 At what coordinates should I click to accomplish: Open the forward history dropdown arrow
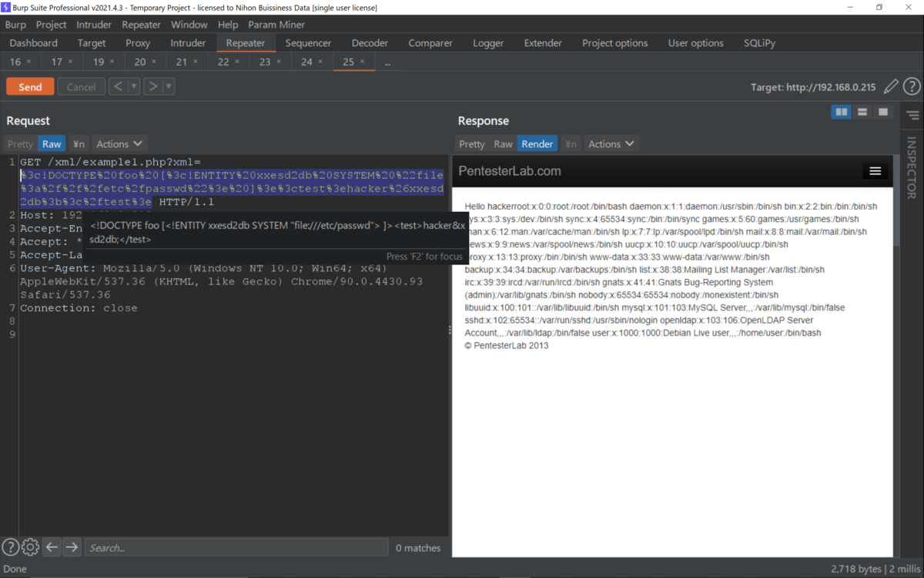[169, 86]
